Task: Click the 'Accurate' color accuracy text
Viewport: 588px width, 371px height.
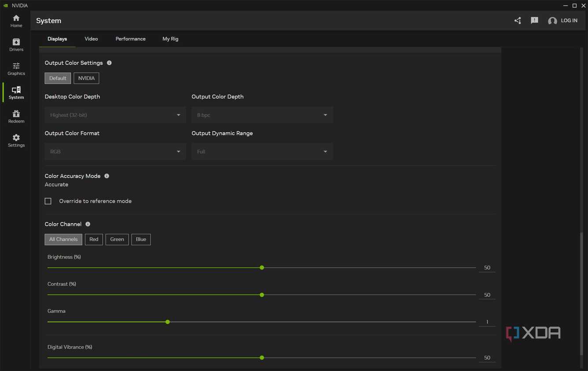Action: click(x=56, y=185)
